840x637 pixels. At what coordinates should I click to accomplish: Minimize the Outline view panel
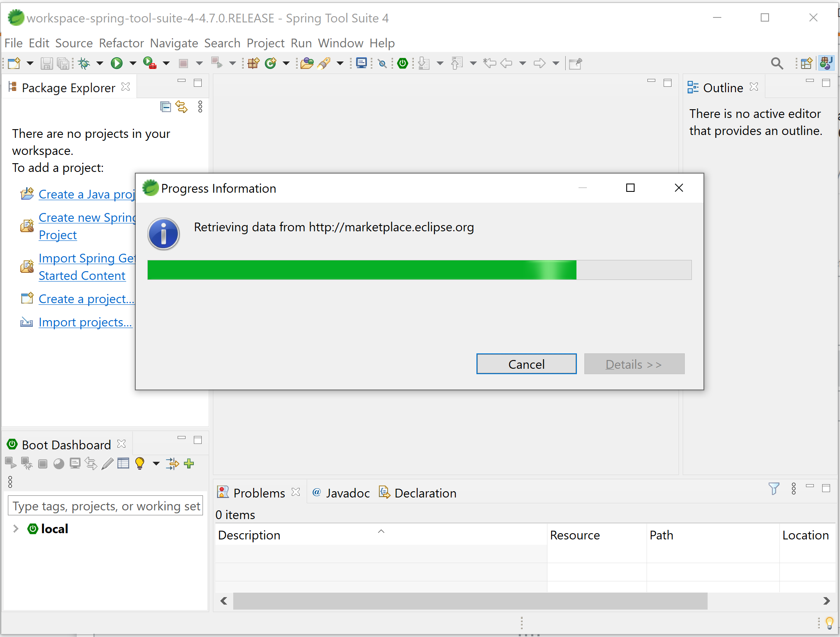[x=810, y=81]
